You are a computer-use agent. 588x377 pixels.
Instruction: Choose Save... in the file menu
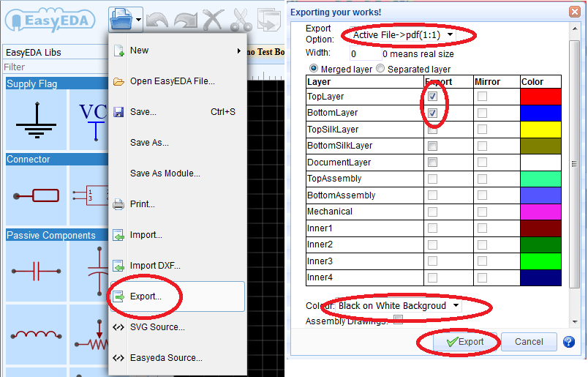pyautogui.click(x=177, y=112)
